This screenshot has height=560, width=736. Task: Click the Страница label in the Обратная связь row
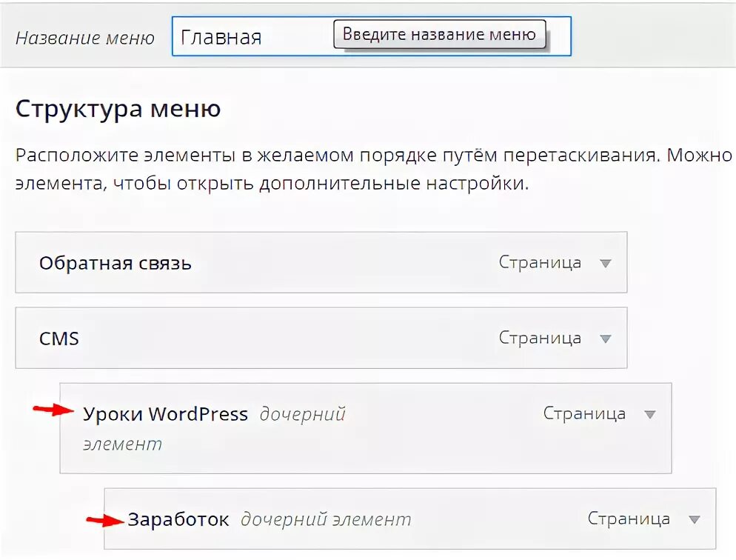pyautogui.click(x=540, y=262)
